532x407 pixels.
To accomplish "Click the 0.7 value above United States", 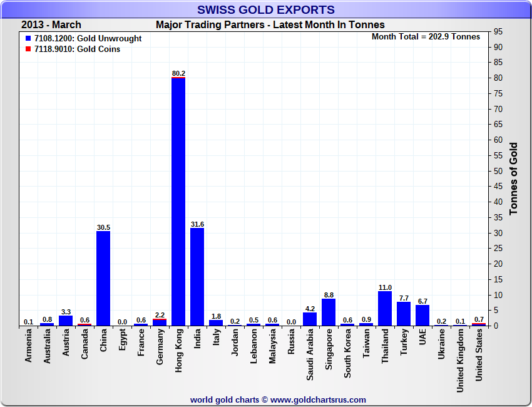I will [x=479, y=319].
